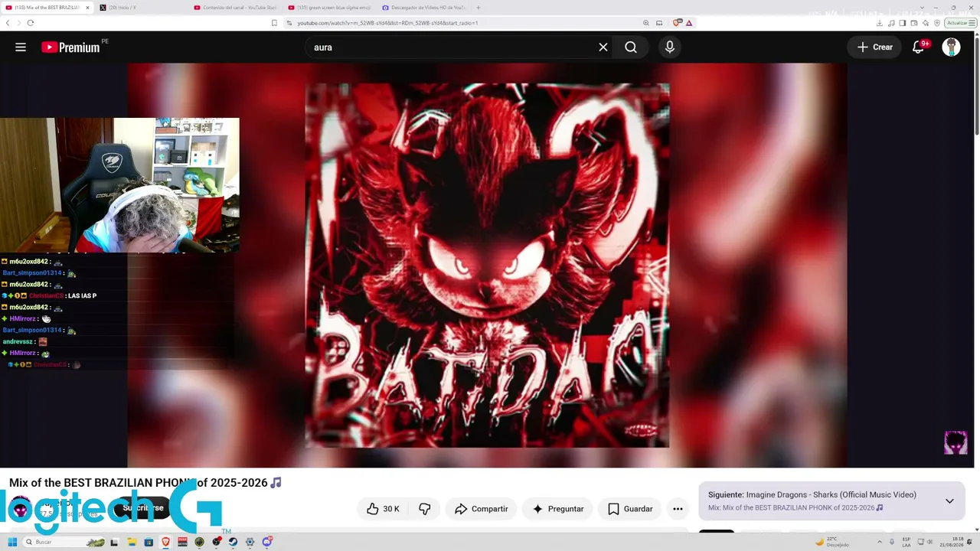Click the Batidao album art video
This screenshot has height=551, width=980.
click(x=487, y=266)
